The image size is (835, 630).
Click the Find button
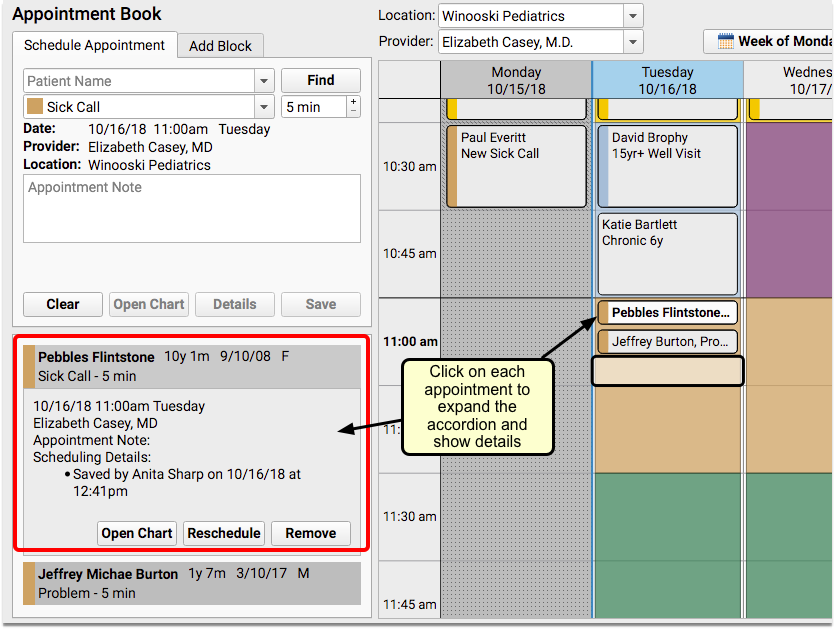tap(321, 80)
